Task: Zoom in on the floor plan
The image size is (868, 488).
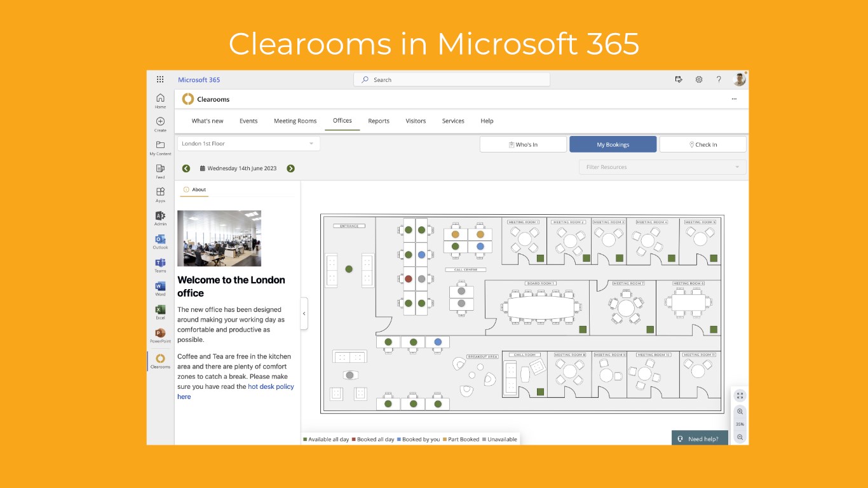Action: pos(740,412)
